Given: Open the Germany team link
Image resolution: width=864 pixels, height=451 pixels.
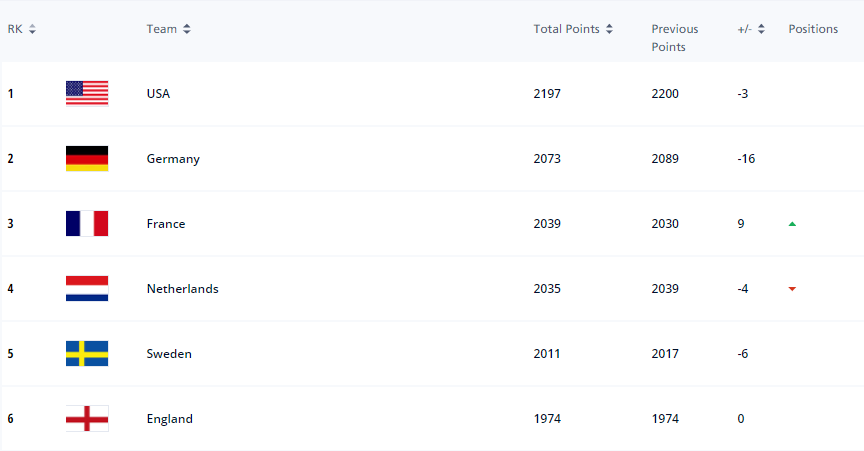Looking at the screenshot, I should tap(173, 159).
